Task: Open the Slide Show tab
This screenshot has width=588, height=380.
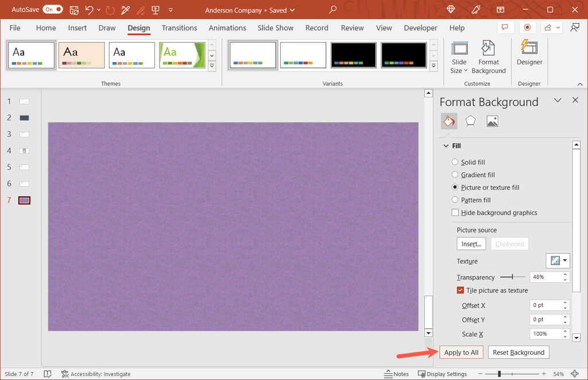Action: [x=275, y=28]
